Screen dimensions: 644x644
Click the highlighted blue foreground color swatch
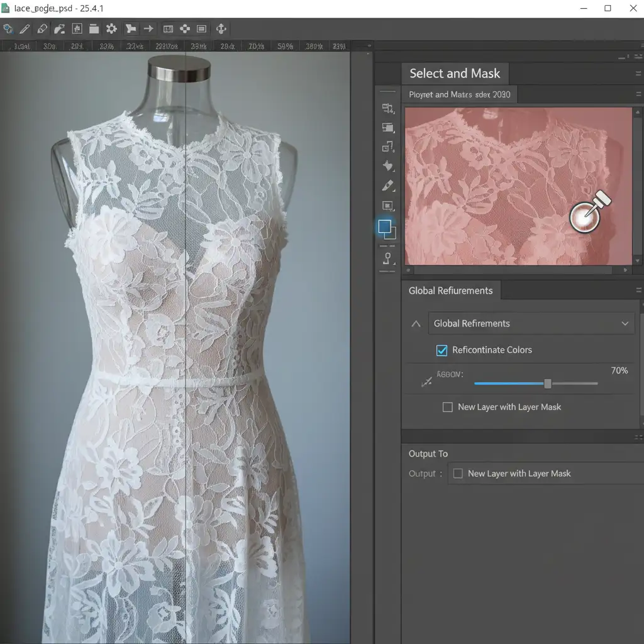tap(385, 227)
